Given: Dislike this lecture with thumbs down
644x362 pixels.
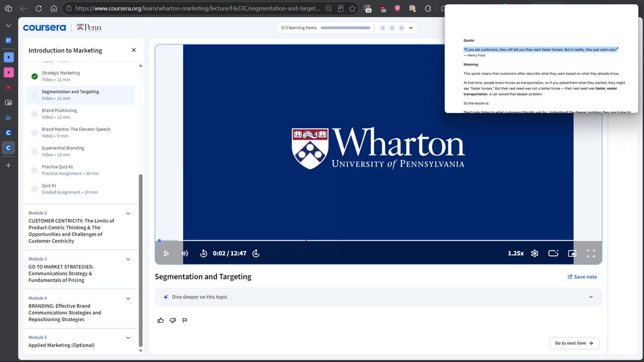Looking at the screenshot, I should [172, 320].
